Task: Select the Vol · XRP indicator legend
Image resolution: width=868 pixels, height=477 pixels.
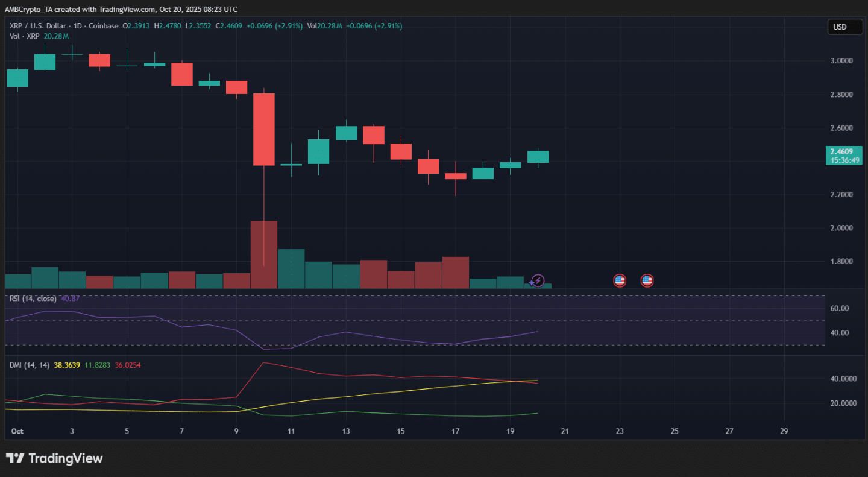Action: pyautogui.click(x=25, y=36)
